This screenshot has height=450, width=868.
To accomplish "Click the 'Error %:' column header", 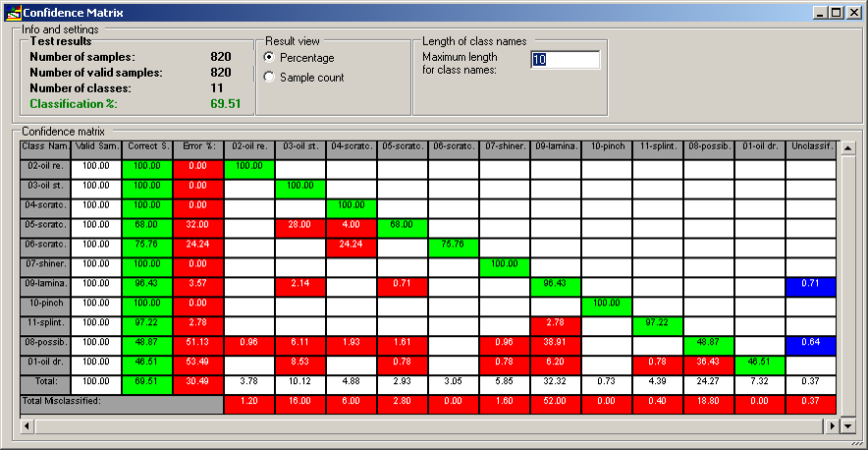I will pos(198,149).
